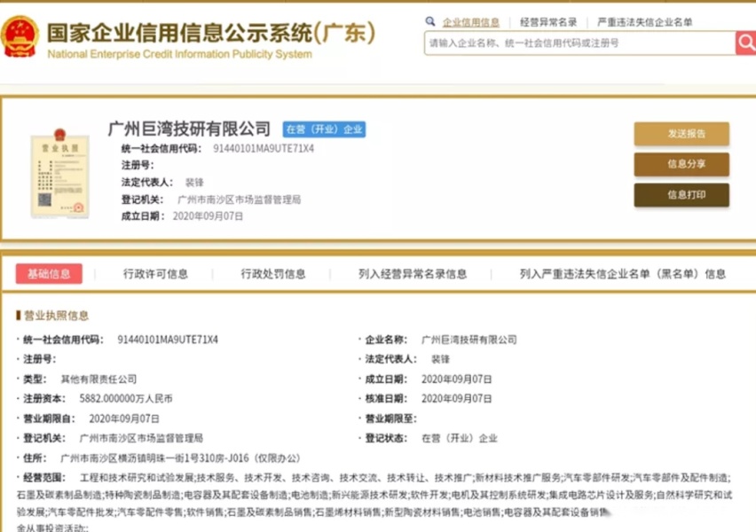
Task: Click the English subtitle National Enterprise Credit
Action: tap(179, 54)
